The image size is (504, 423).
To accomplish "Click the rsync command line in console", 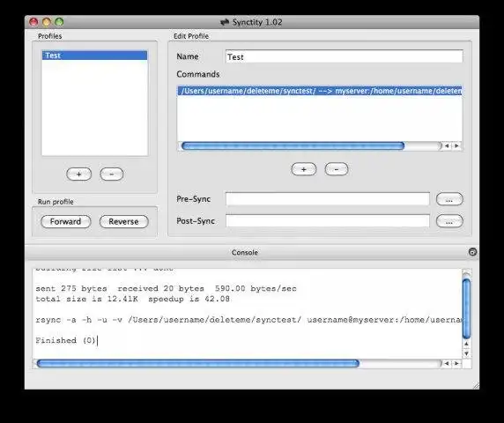I will click(x=248, y=320).
